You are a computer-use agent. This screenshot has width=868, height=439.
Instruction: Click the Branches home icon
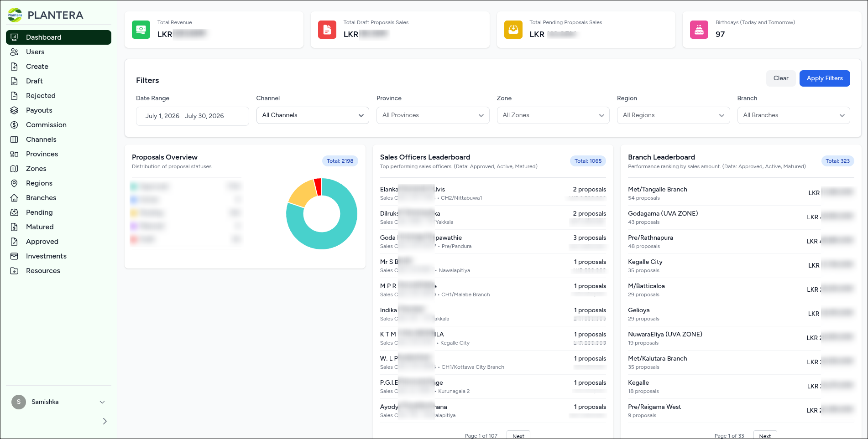(14, 198)
